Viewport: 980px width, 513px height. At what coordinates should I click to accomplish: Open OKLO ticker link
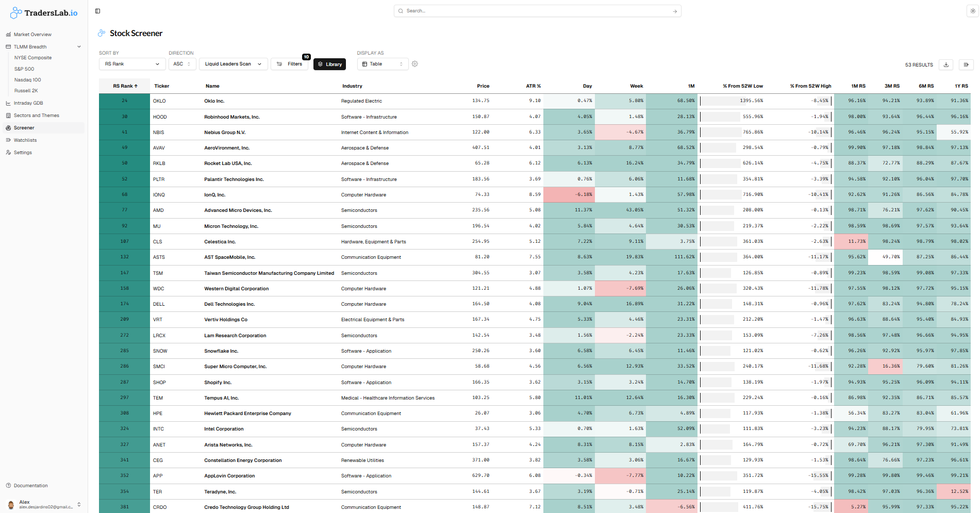159,101
